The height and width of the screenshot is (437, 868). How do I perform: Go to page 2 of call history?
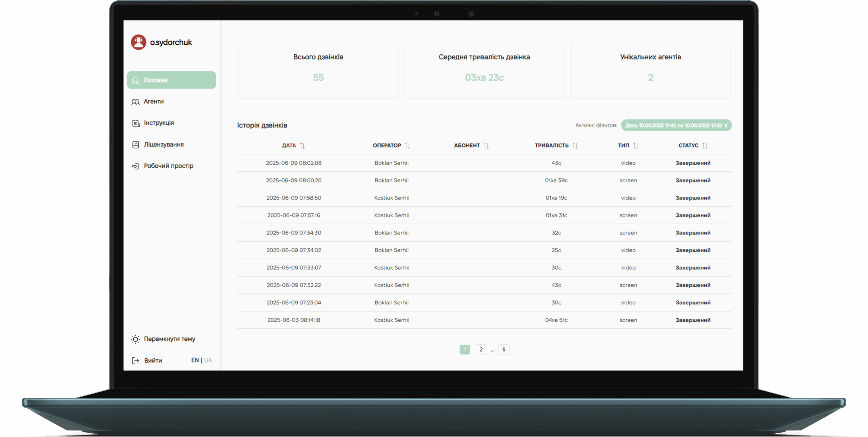point(481,349)
